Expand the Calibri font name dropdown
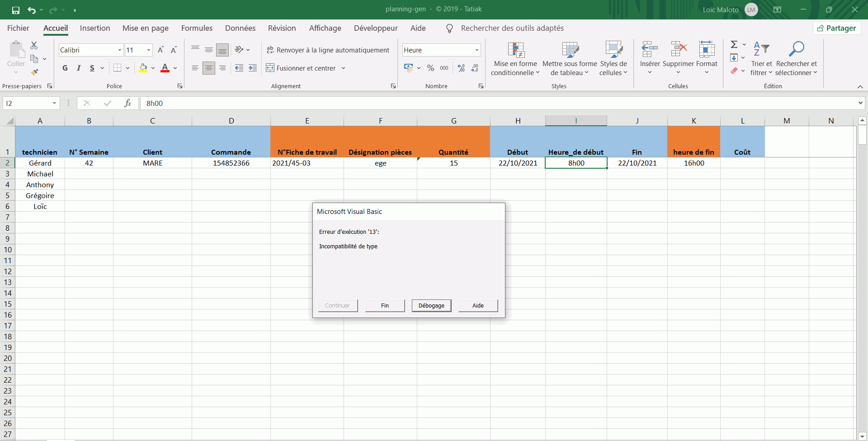This screenshot has height=441, width=868. [x=119, y=50]
